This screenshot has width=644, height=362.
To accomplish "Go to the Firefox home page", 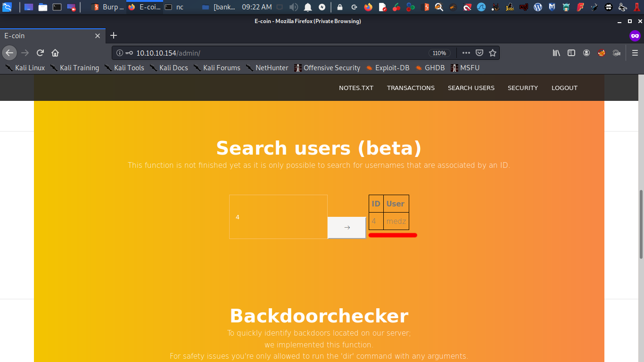I will [55, 53].
